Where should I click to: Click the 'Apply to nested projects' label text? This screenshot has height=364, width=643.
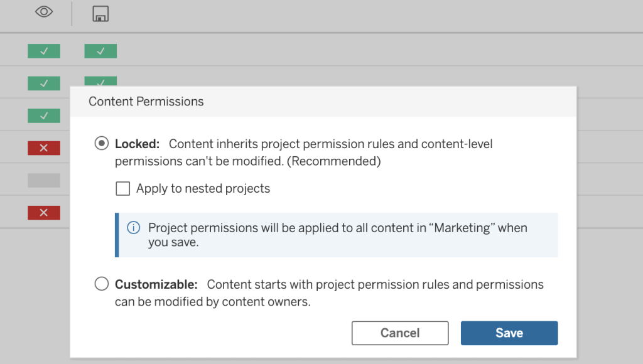tap(203, 188)
